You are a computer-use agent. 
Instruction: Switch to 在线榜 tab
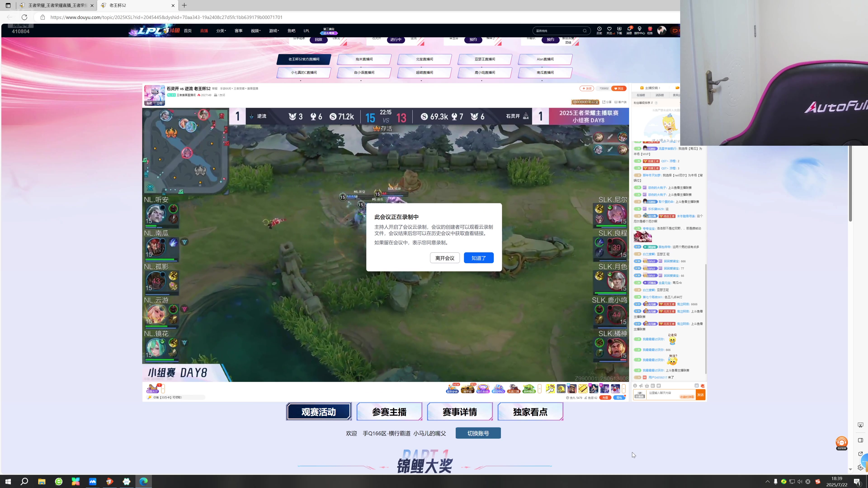641,95
